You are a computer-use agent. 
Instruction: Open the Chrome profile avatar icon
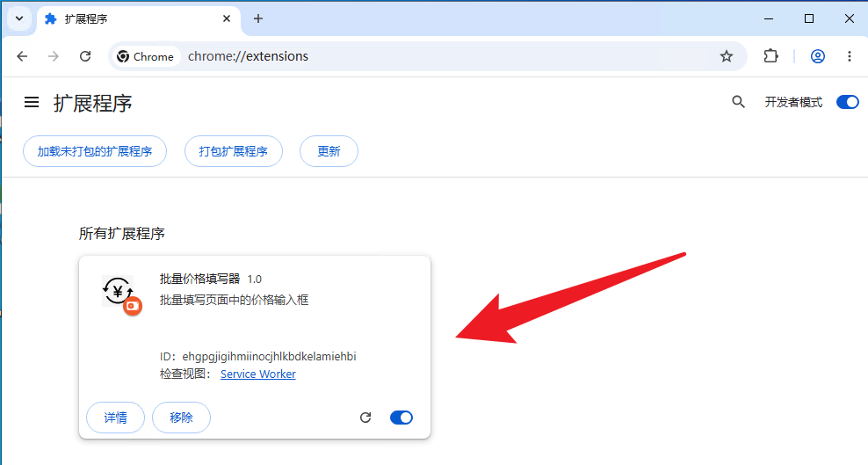(x=818, y=56)
